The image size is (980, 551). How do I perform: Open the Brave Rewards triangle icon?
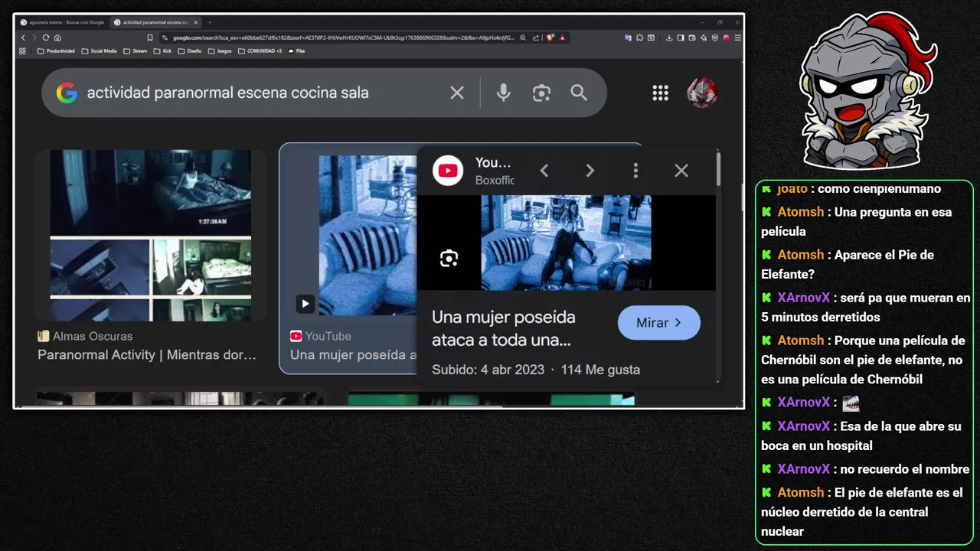coord(562,37)
